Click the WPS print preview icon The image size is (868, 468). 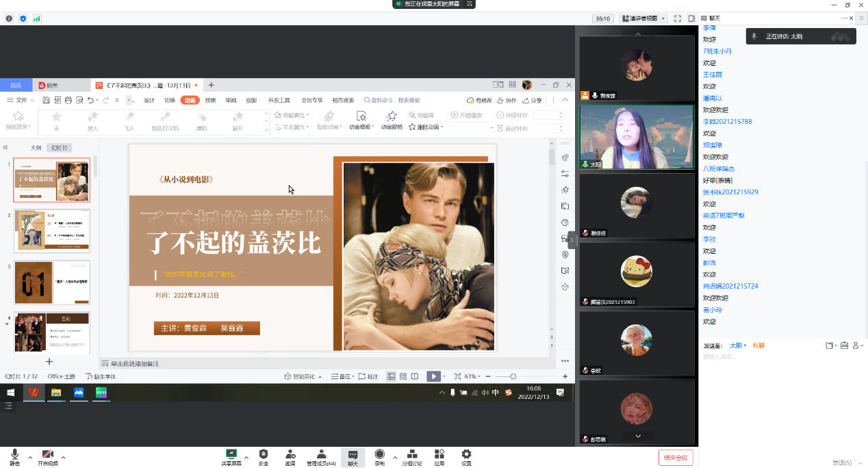(79, 101)
